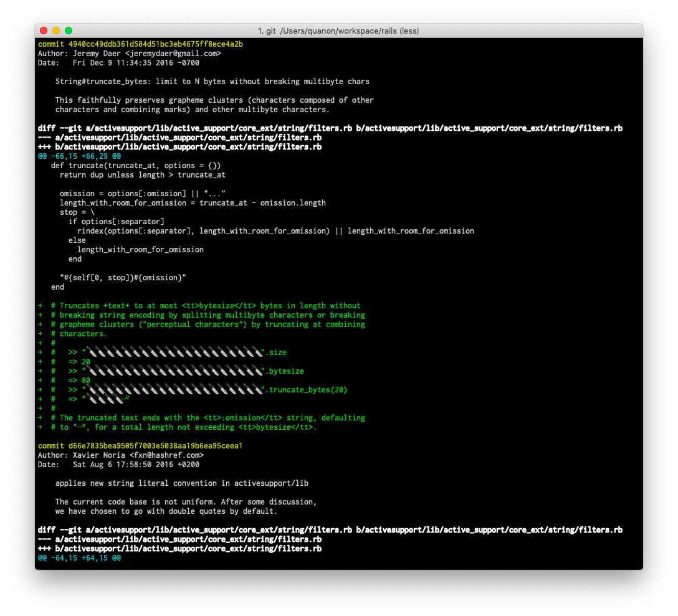Click the hunk header '@@ -64,15 +64,15 @@'

click(x=79, y=559)
